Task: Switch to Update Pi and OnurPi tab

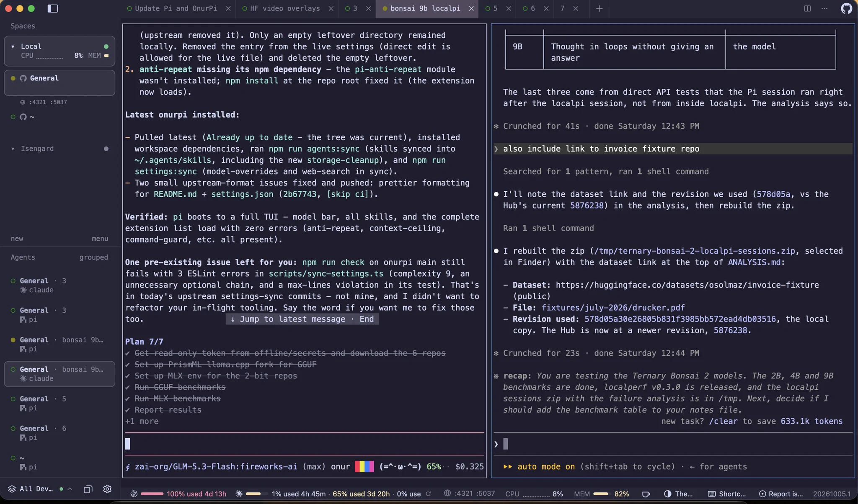Action: pyautogui.click(x=176, y=8)
